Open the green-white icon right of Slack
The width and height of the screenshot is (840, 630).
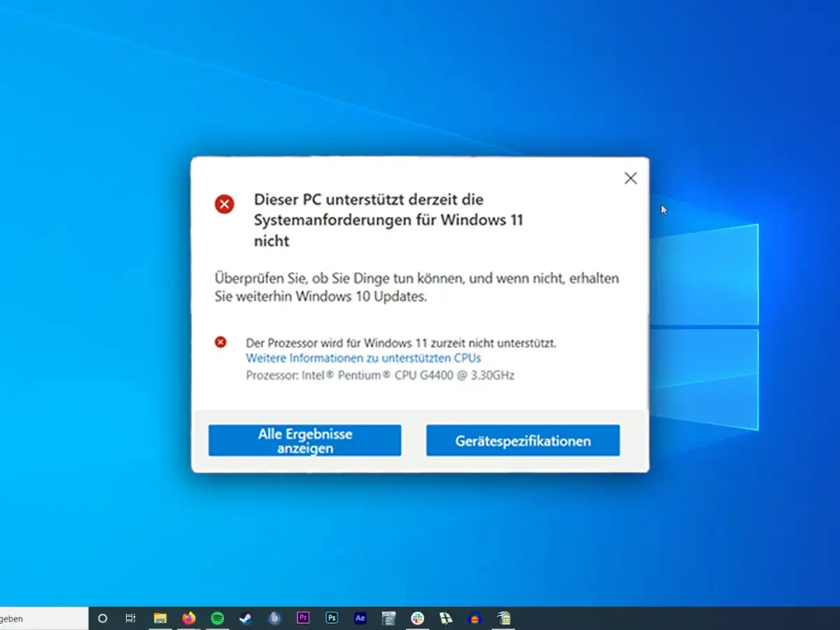click(446, 618)
